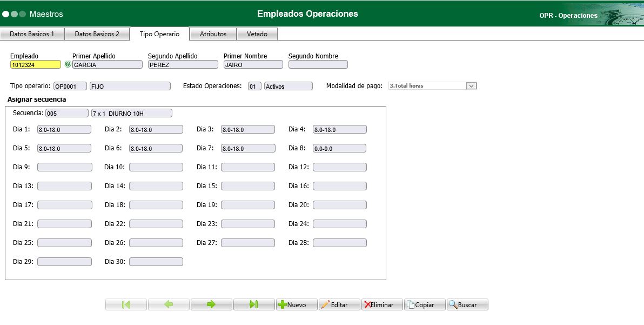
Task: Click the Editar button
Action: [x=340, y=304]
